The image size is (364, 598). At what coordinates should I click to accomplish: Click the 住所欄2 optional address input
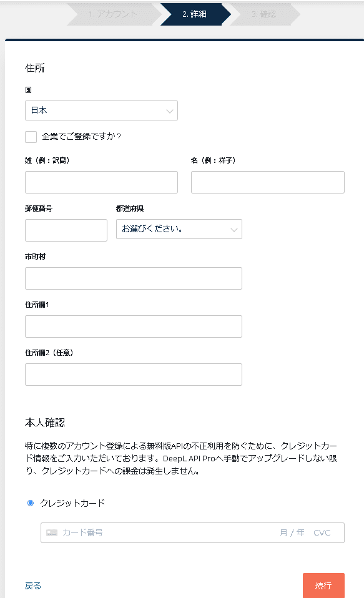134,375
